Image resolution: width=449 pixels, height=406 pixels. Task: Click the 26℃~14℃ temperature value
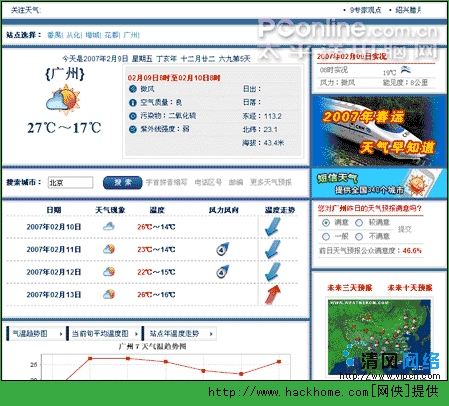[156, 227]
